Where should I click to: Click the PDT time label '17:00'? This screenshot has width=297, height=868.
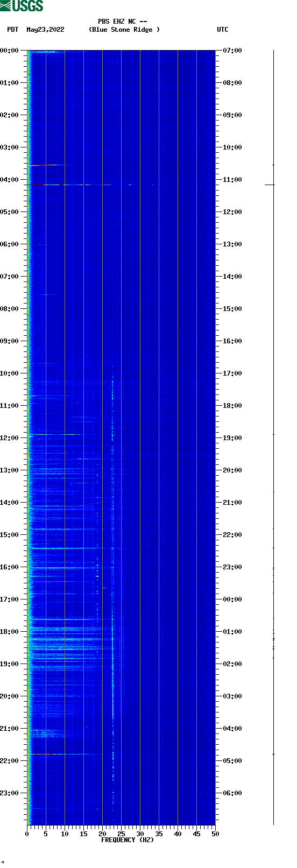tap(10, 599)
